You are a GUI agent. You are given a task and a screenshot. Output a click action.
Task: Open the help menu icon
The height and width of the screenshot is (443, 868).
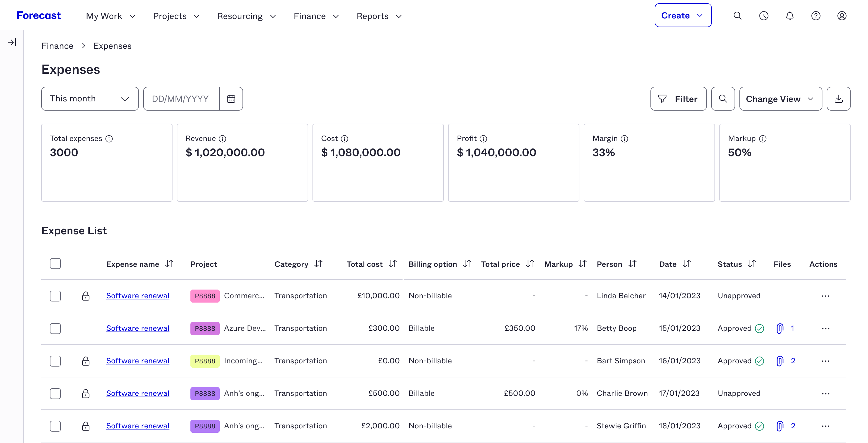(x=816, y=15)
